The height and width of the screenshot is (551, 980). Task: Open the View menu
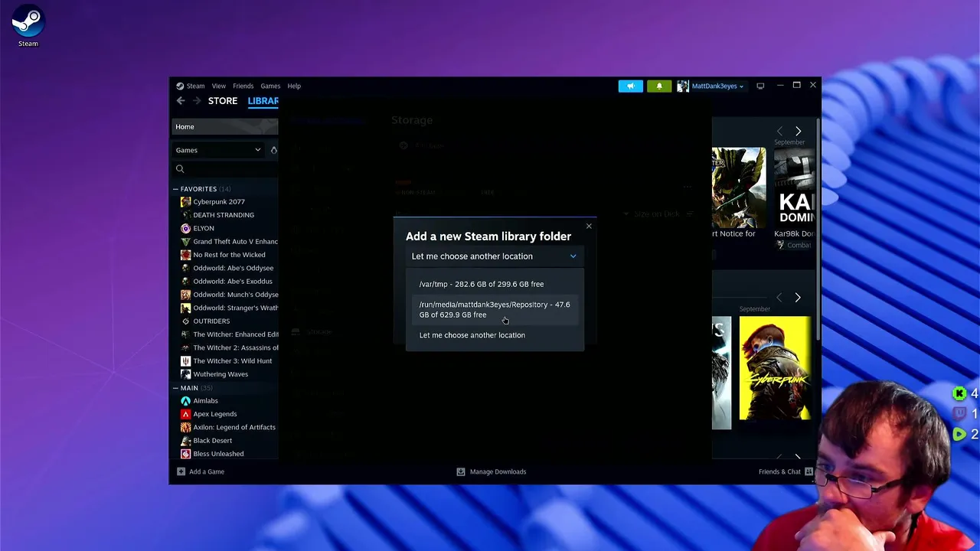(x=218, y=86)
